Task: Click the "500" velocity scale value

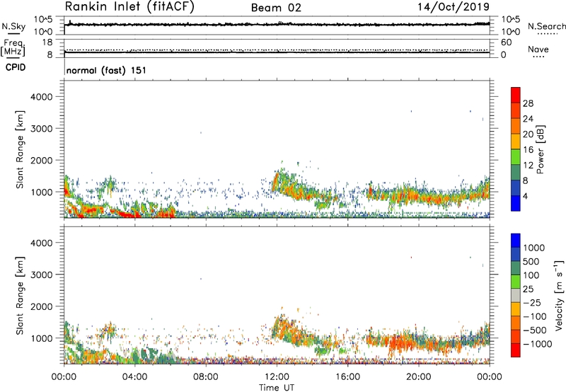Action: tap(531, 262)
